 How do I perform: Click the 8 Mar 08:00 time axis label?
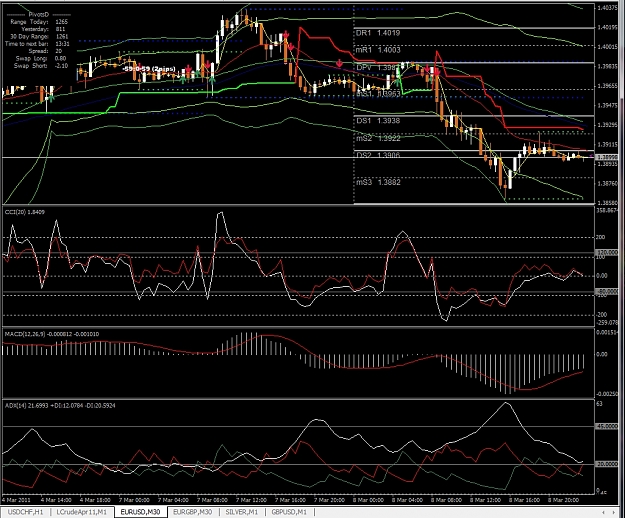(x=446, y=500)
